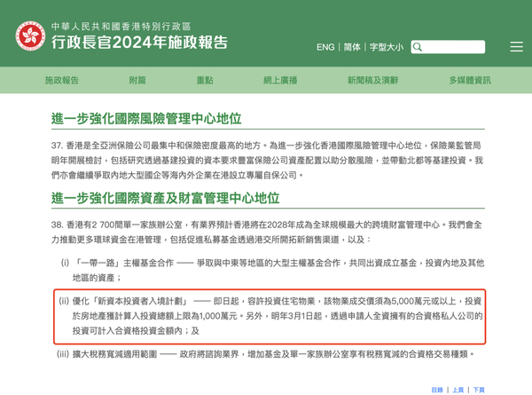
Task: Click the heading 進一步強化國際資產及財富管理中心地位
Action: point(165,198)
